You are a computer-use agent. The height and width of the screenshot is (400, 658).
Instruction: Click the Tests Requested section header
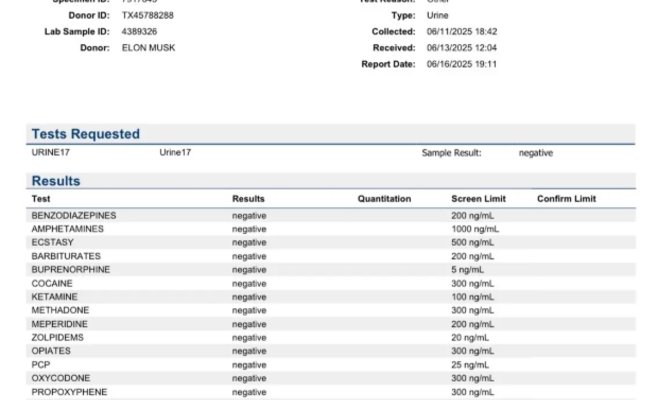[86, 134]
